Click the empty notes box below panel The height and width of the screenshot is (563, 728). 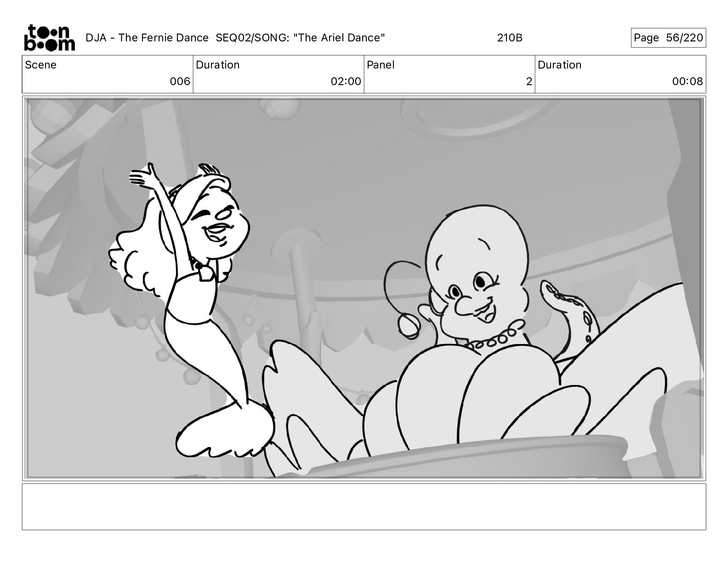click(x=364, y=506)
